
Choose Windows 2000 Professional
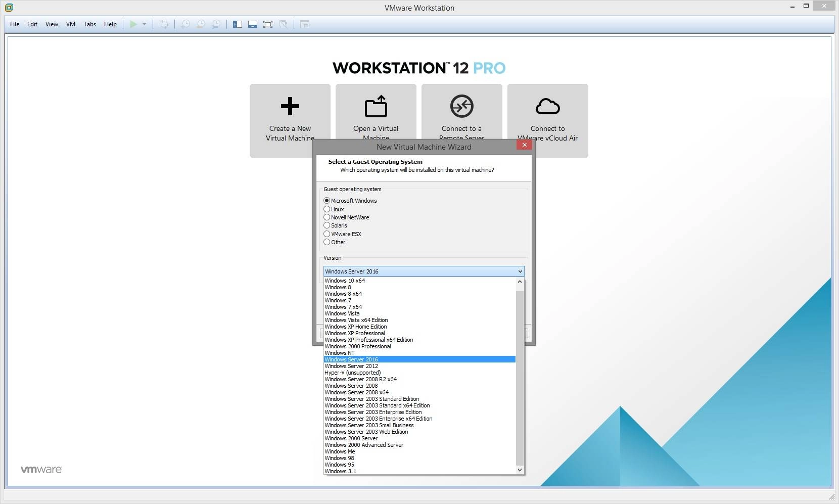click(419, 346)
